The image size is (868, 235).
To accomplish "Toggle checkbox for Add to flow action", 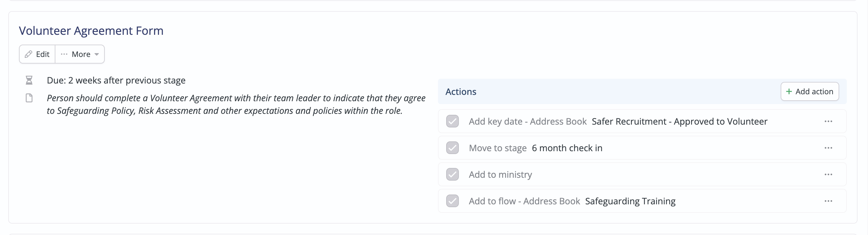I will (x=452, y=201).
